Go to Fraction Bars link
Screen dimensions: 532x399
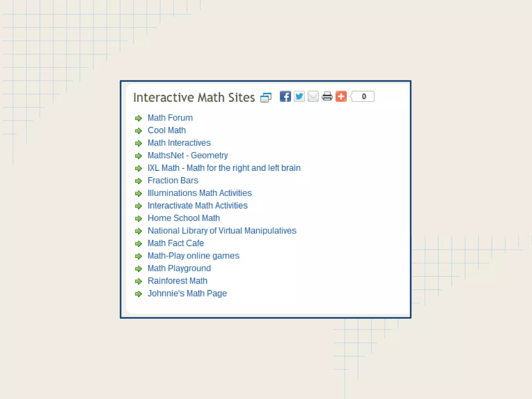pyautogui.click(x=173, y=180)
